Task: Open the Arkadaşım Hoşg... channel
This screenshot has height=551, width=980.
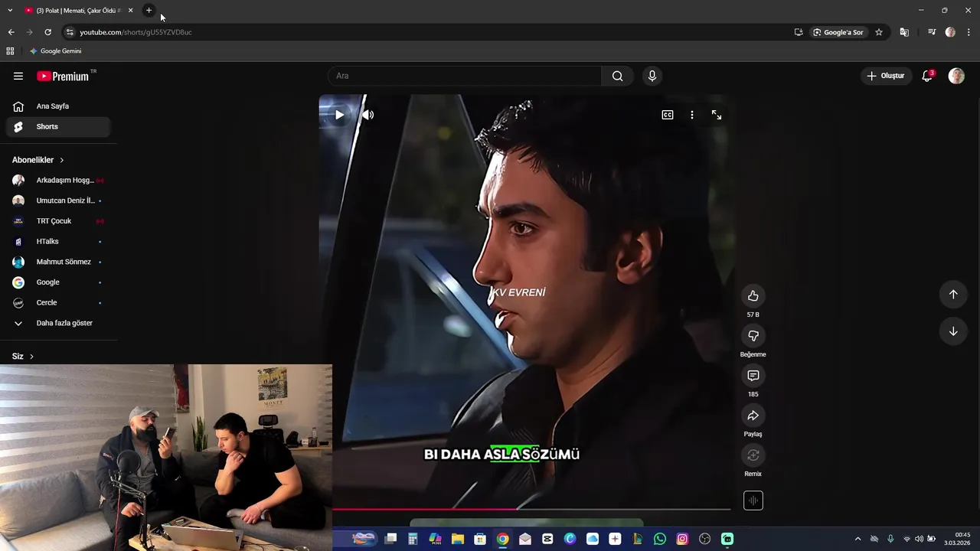Action: pos(58,181)
